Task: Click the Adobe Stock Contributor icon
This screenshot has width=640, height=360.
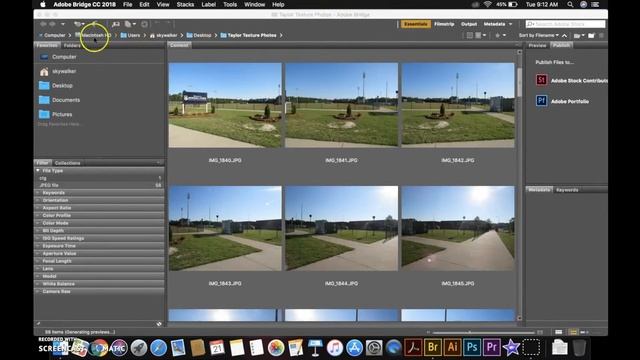Action: [541, 80]
